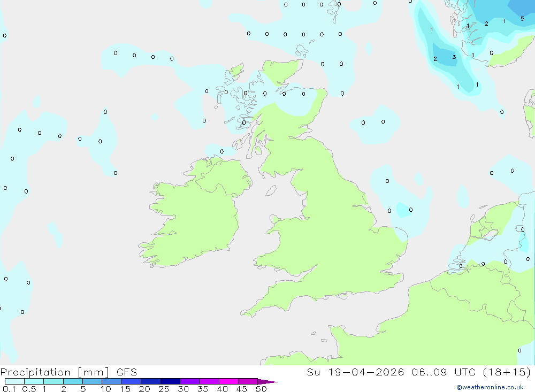
Task: Click the precipitation value '3' in North Sea
Action: (454, 57)
